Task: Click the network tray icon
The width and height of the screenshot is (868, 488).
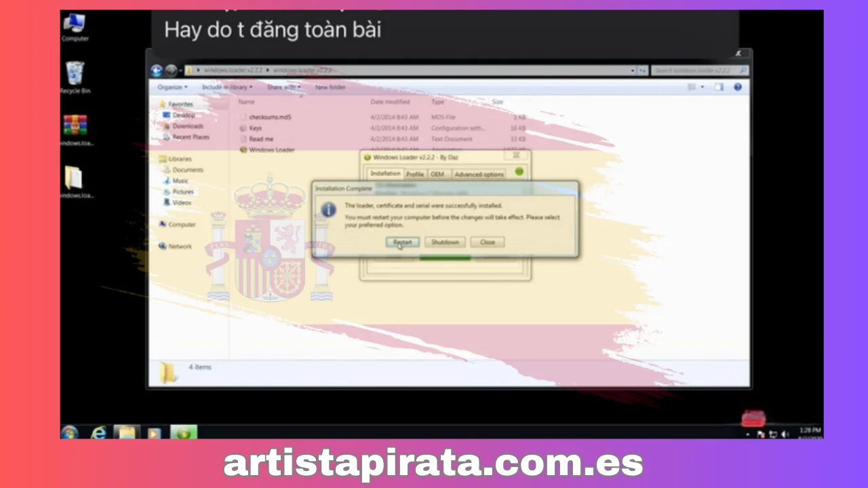Action: click(x=773, y=434)
